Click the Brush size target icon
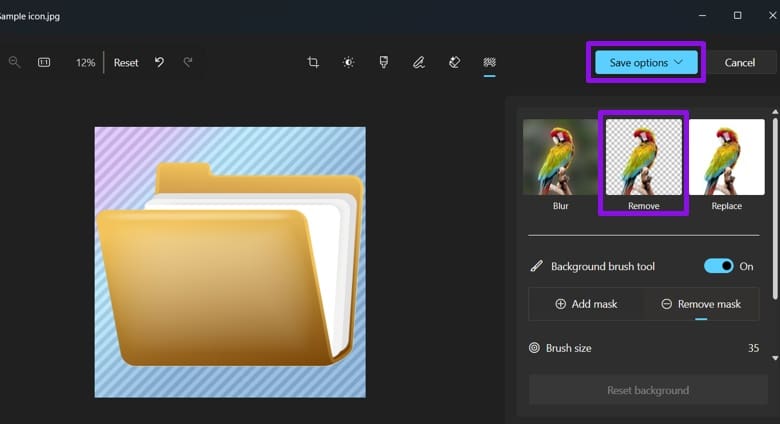Screen dimensions: 780x424 click(534, 348)
